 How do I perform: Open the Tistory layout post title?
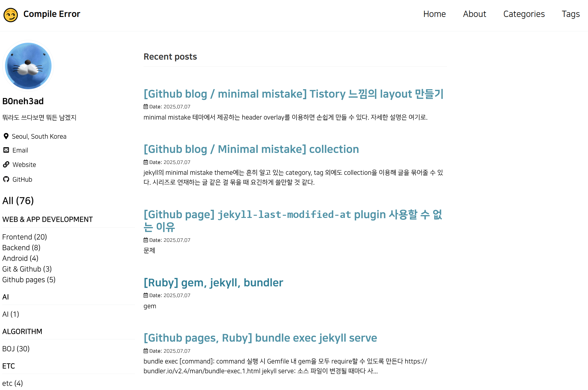pyautogui.click(x=293, y=94)
